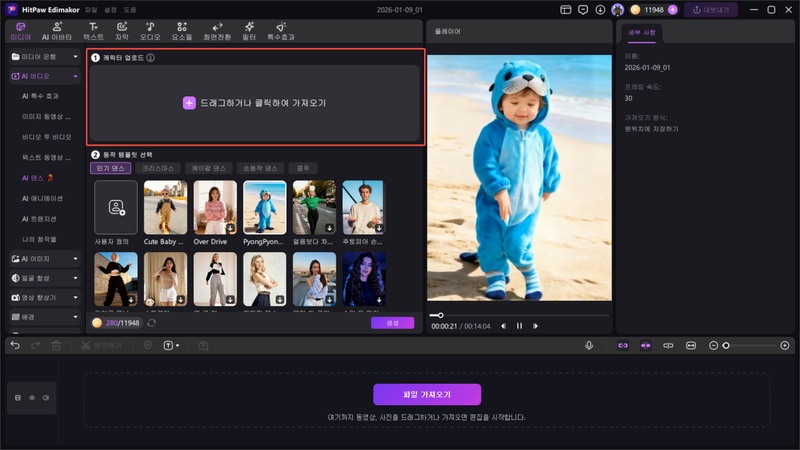
Task: Toggle track visibility eye in track header
Action: [x=32, y=397]
